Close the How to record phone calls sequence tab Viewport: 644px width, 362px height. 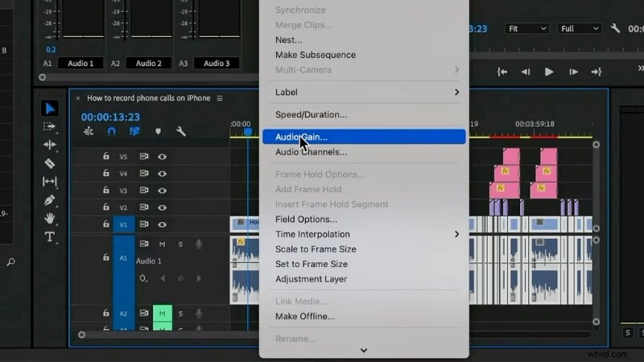(x=77, y=98)
